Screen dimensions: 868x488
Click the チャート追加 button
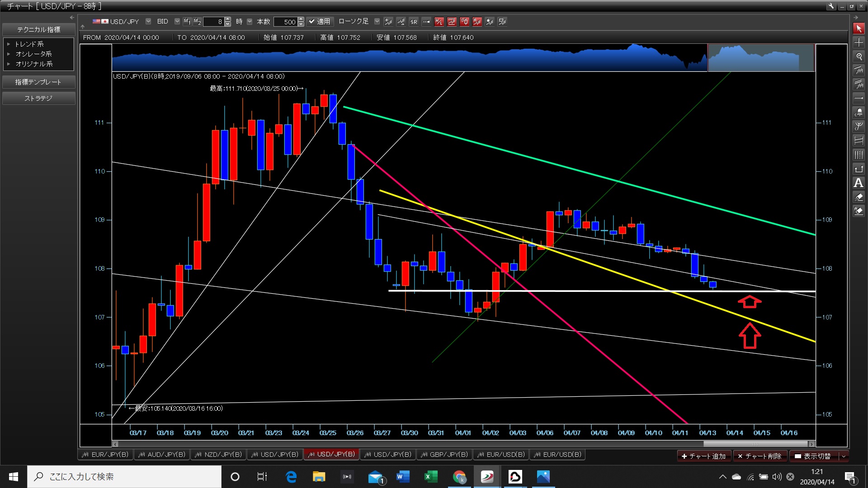704,456
